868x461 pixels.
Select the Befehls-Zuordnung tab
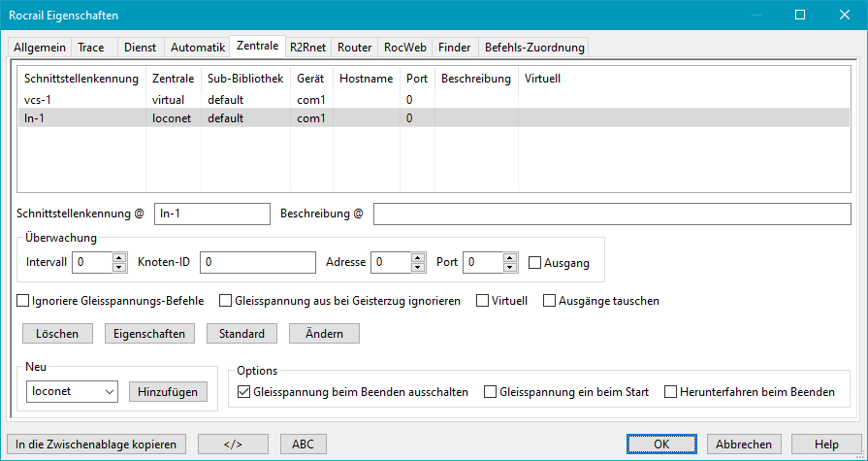(533, 47)
